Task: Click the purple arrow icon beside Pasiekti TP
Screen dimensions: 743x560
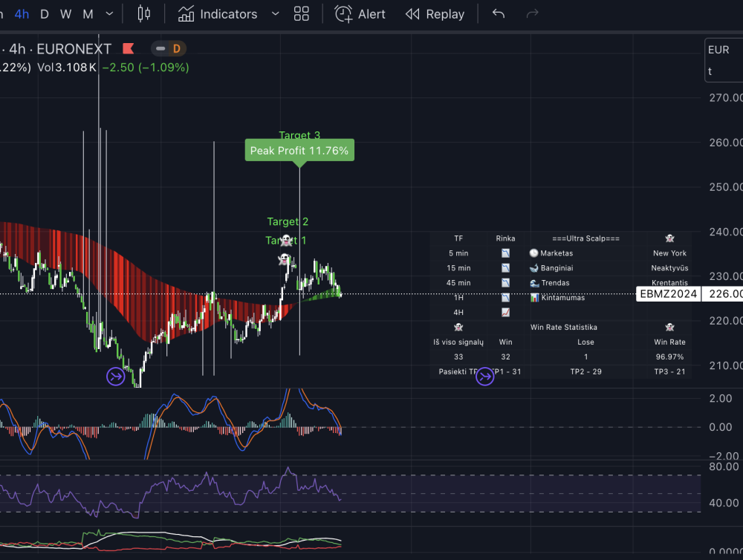Action: (x=484, y=377)
